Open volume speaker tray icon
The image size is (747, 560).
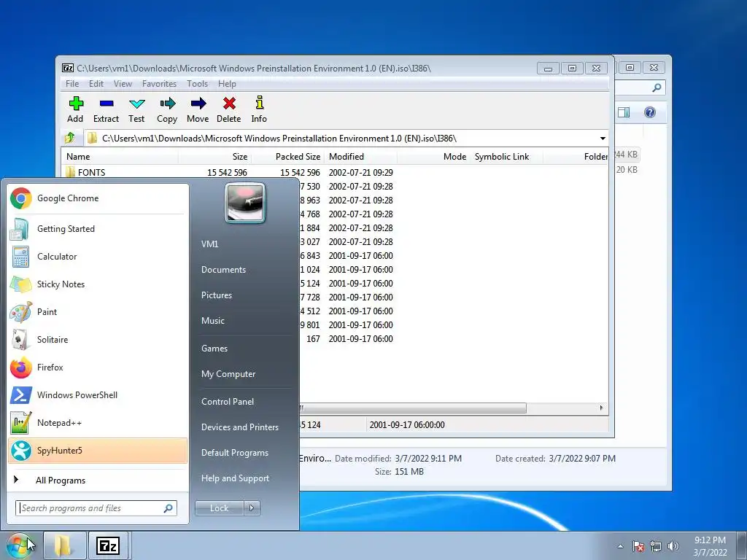[x=673, y=547]
